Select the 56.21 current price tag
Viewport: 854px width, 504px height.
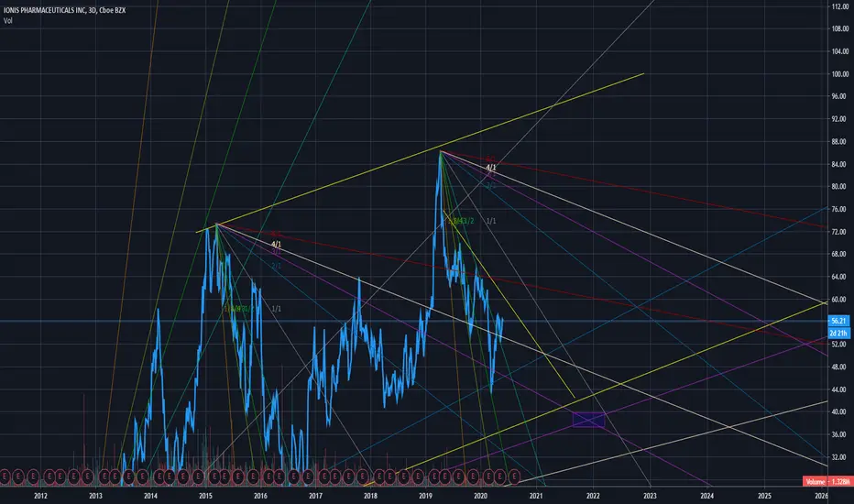838,321
